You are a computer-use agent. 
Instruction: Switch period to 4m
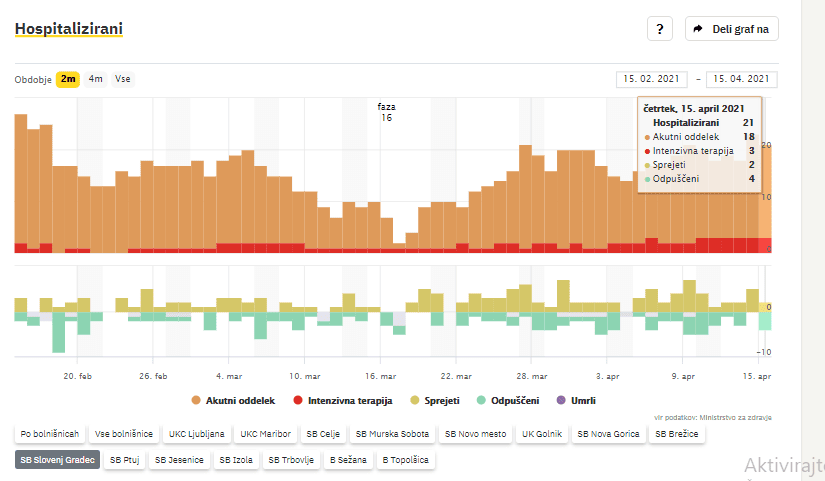click(95, 79)
